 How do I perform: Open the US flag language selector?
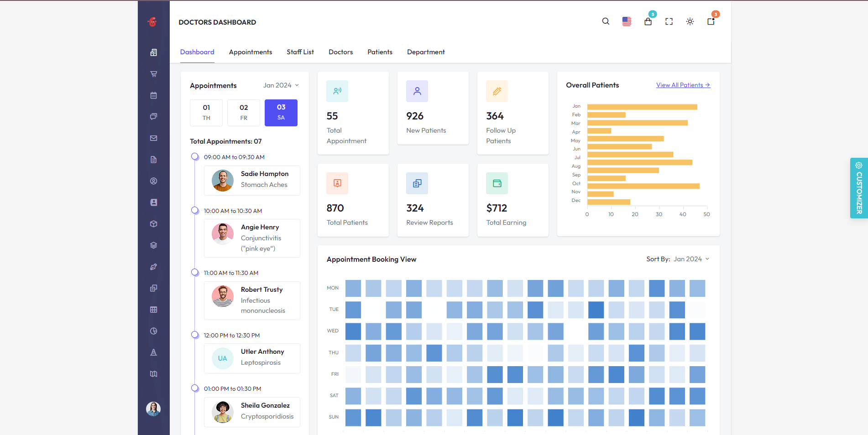coord(627,21)
